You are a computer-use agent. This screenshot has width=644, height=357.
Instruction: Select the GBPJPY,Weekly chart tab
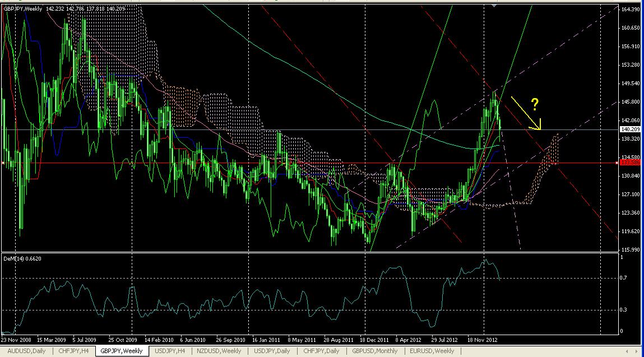point(122,351)
